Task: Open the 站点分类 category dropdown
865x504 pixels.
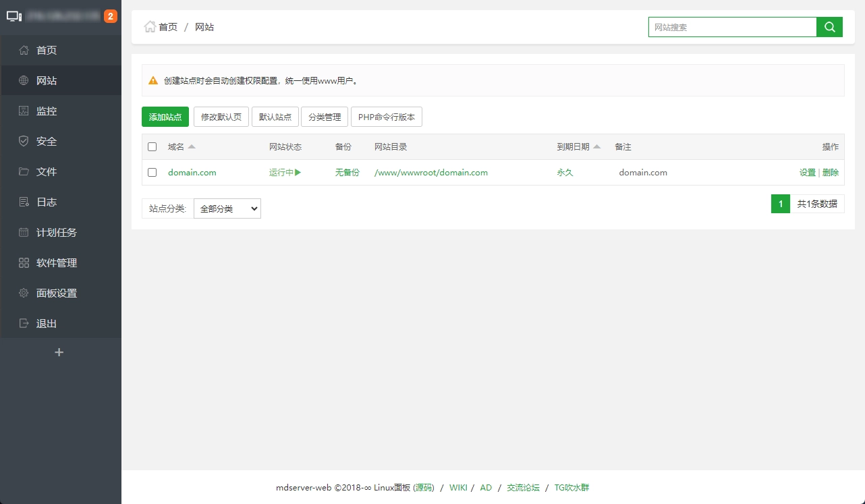Action: click(227, 208)
